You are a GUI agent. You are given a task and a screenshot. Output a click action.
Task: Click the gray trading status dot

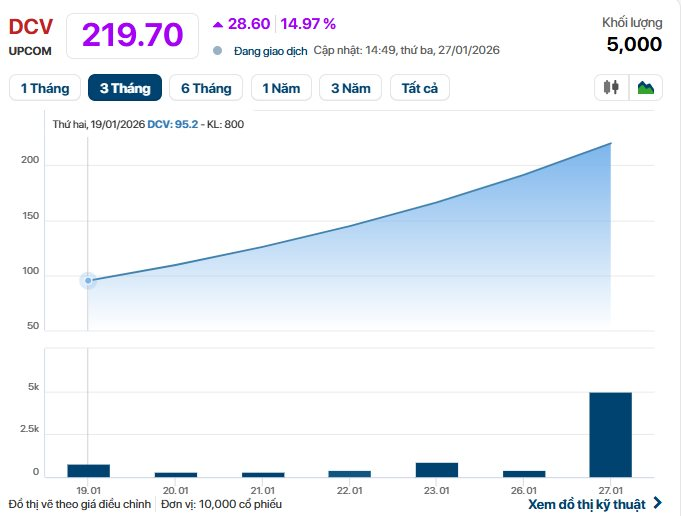tap(218, 50)
